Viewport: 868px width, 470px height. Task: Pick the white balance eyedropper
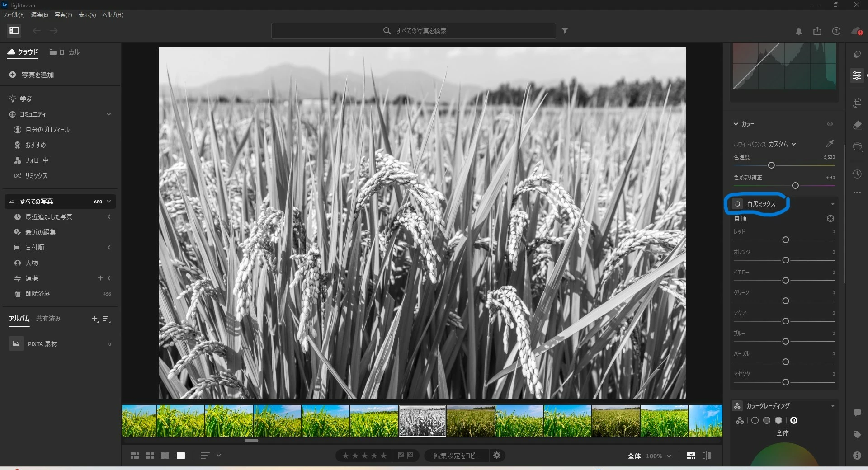pos(830,144)
